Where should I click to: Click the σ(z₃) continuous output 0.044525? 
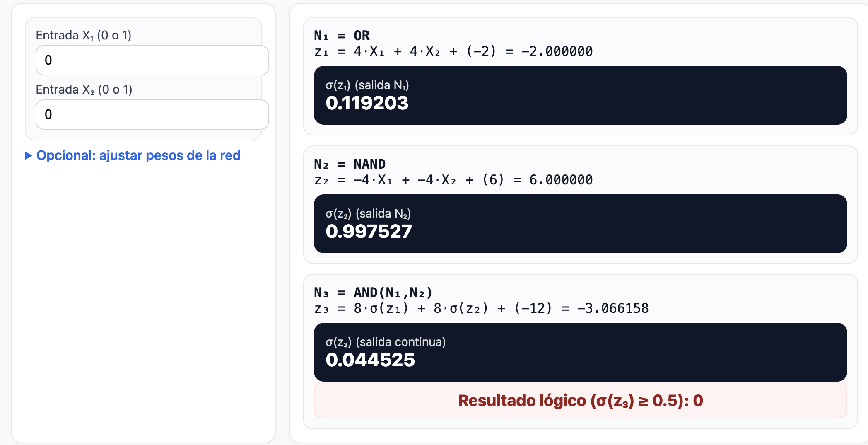pyautogui.click(x=370, y=360)
